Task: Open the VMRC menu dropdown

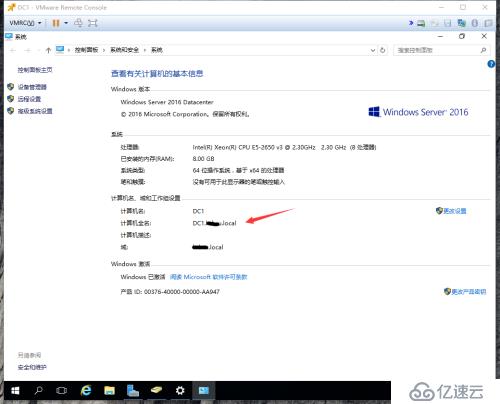Action: coord(25,23)
